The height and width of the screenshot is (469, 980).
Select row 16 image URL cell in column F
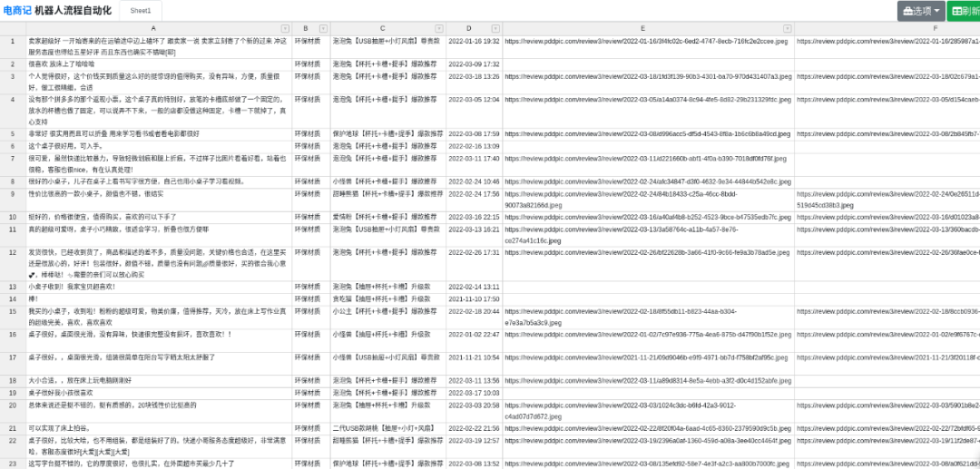887,339
